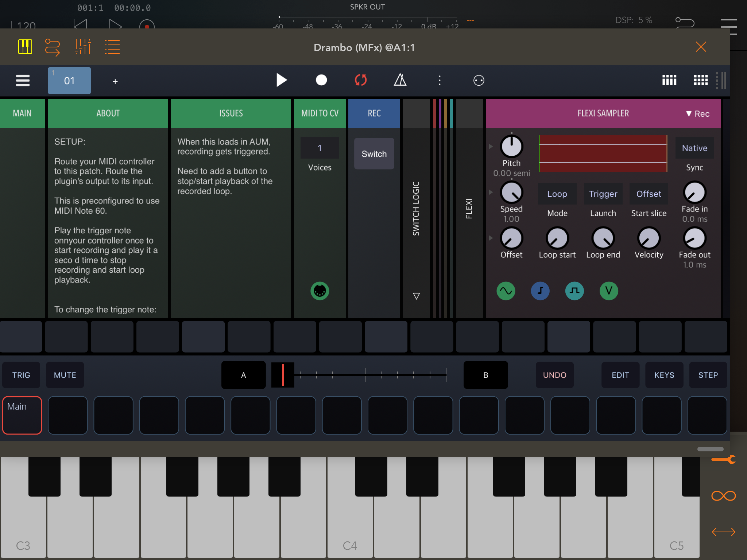Viewport: 747px width, 560px height.
Task: Open the presets list icon in header
Action: [x=112, y=47]
